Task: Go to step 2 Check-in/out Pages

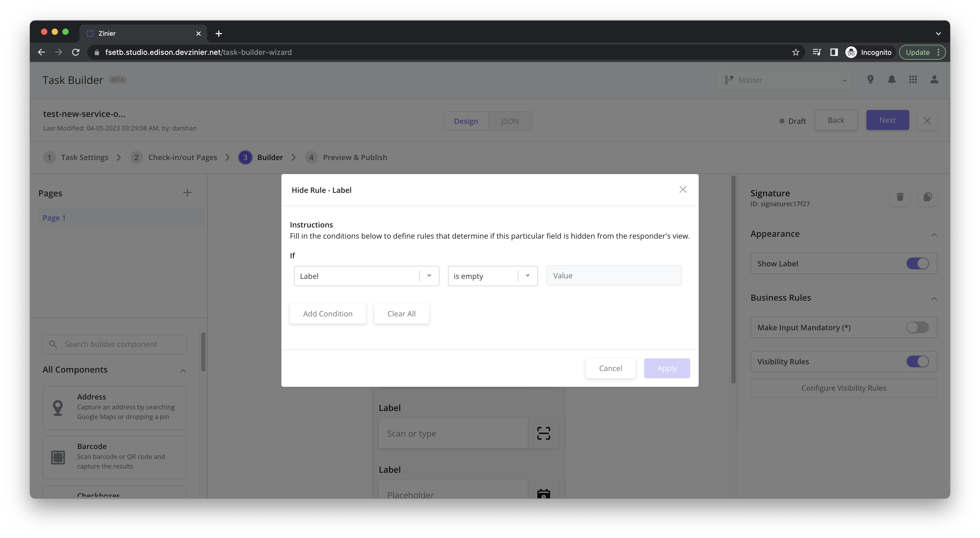Action: point(174,157)
